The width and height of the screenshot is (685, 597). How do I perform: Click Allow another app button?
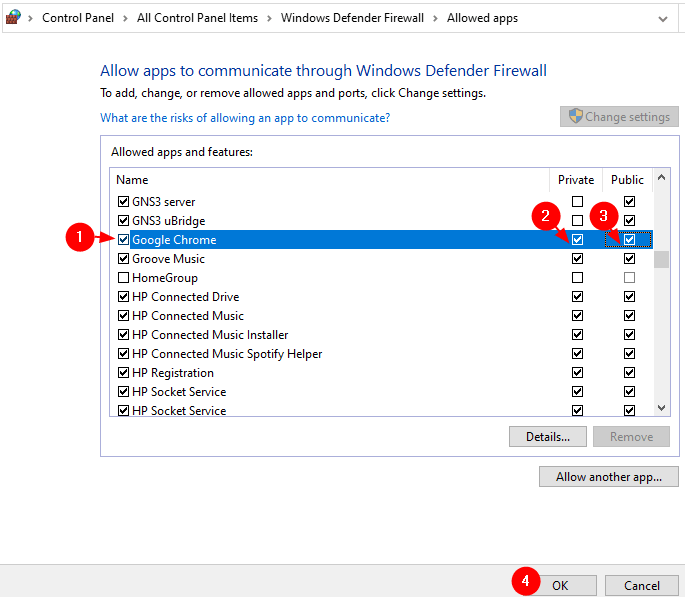[609, 476]
